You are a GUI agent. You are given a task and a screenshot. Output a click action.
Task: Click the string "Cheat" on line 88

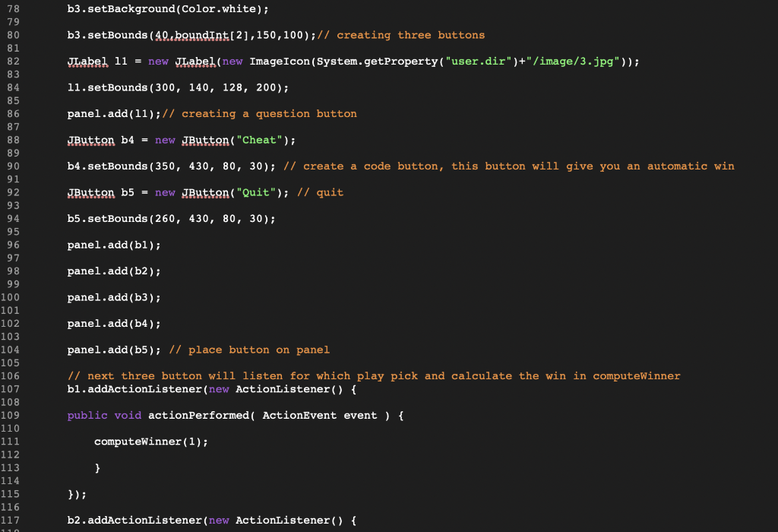point(258,140)
